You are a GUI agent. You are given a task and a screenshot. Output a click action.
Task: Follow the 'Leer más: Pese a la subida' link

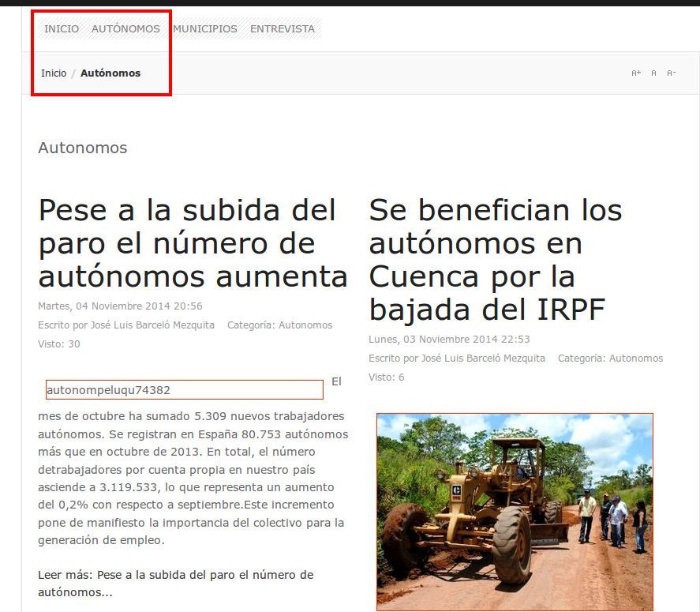(x=176, y=584)
